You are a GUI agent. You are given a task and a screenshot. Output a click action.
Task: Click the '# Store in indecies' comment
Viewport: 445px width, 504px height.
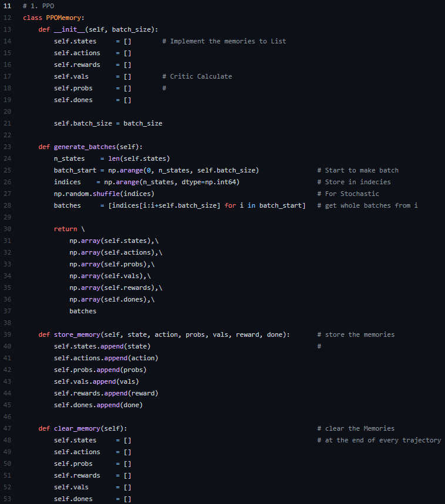pyautogui.click(x=354, y=182)
